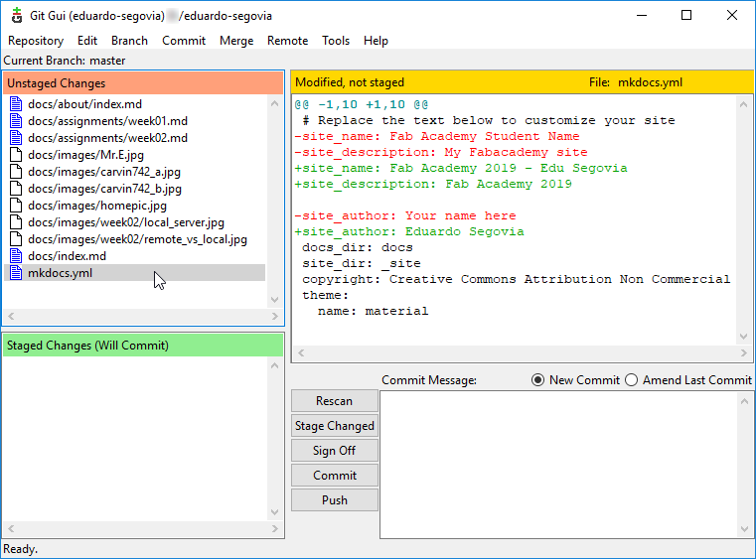Screen dimensions: 756x559
Task: Click the Unstaged Changes header
Action: [x=144, y=82]
